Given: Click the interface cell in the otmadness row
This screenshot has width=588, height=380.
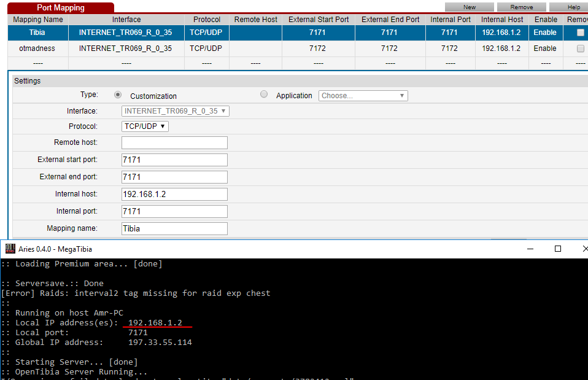Looking at the screenshot, I should [126, 48].
